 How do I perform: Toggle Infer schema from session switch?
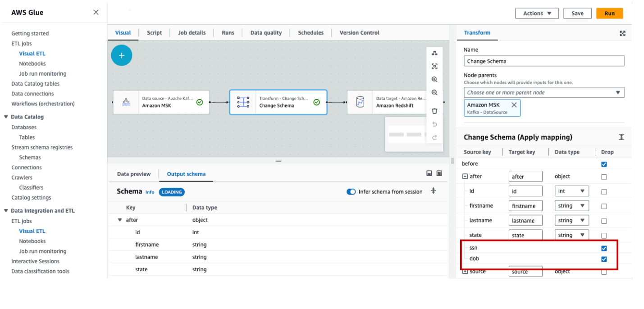pyautogui.click(x=351, y=191)
